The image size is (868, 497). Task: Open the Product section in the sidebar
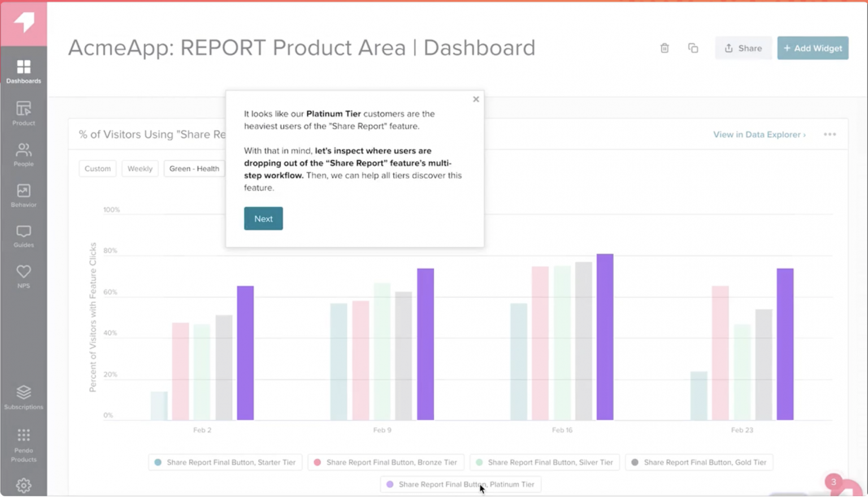[x=23, y=113]
